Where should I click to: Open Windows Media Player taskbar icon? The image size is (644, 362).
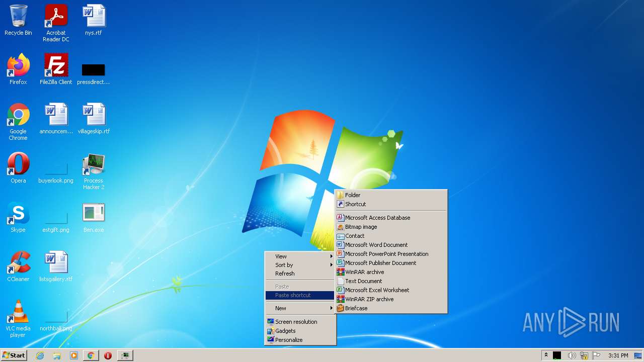point(73,355)
